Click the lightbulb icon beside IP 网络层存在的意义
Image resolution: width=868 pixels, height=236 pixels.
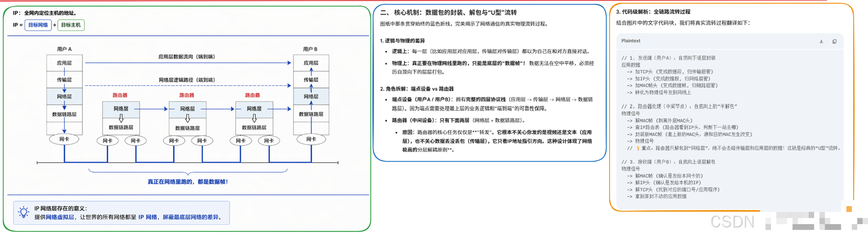[24, 212]
